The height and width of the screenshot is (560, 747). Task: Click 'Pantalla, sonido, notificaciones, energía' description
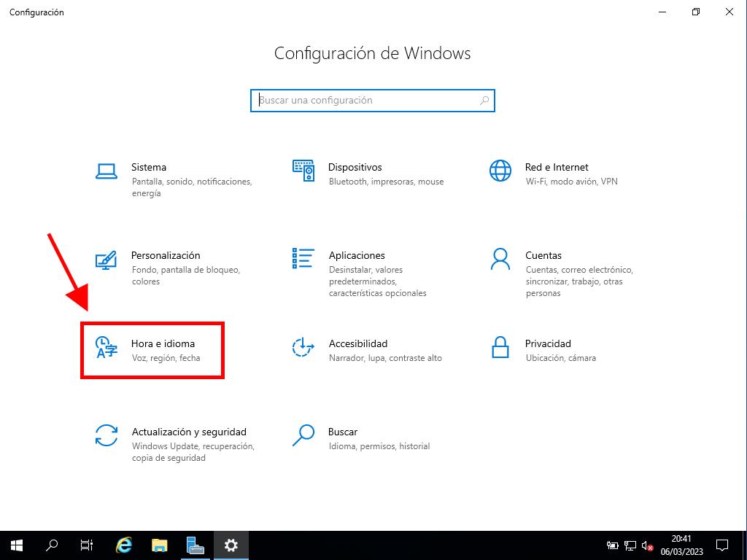192,187
